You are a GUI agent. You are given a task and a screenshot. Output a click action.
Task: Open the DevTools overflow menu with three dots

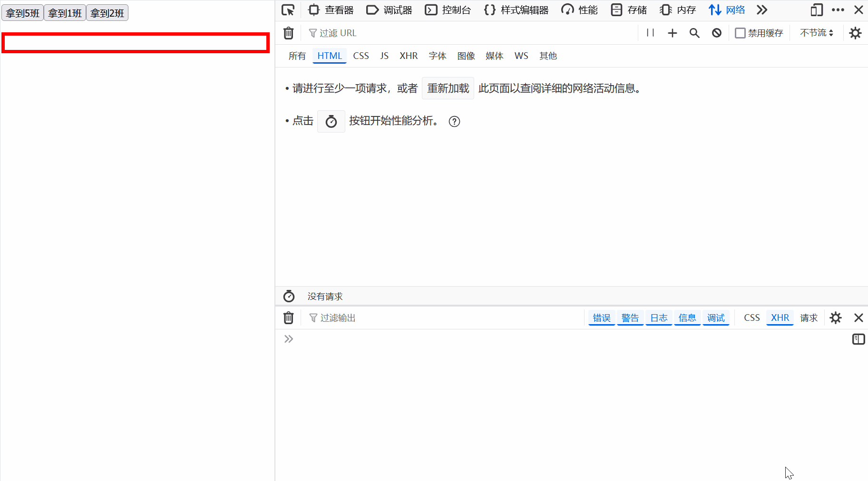(x=838, y=10)
